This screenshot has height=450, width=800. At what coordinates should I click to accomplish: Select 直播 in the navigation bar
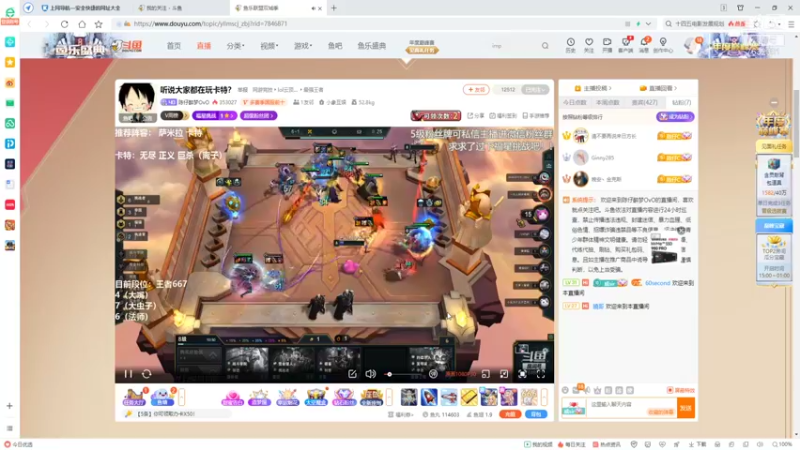pyautogui.click(x=204, y=45)
